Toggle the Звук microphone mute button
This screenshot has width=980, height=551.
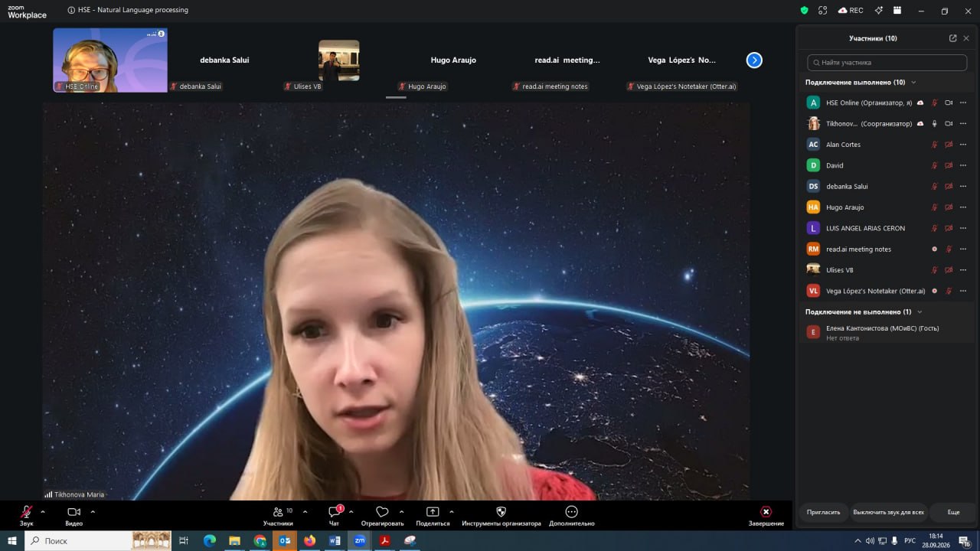coord(27,515)
